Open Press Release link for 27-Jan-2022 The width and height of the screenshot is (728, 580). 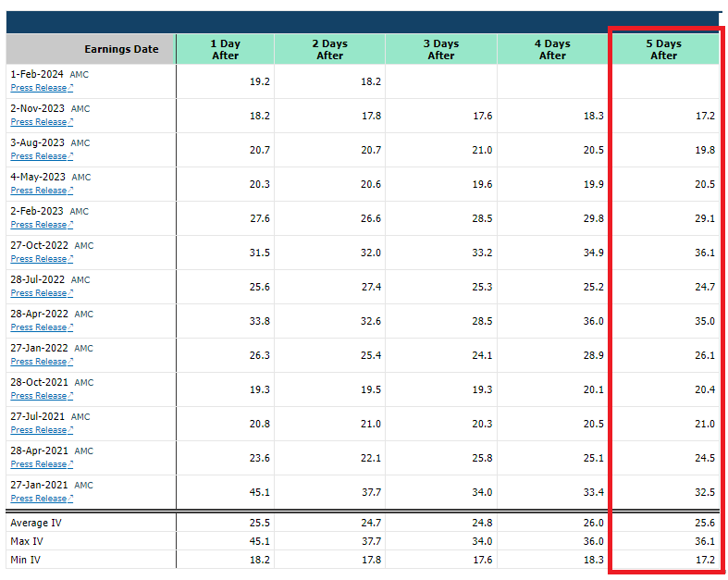[42, 362]
